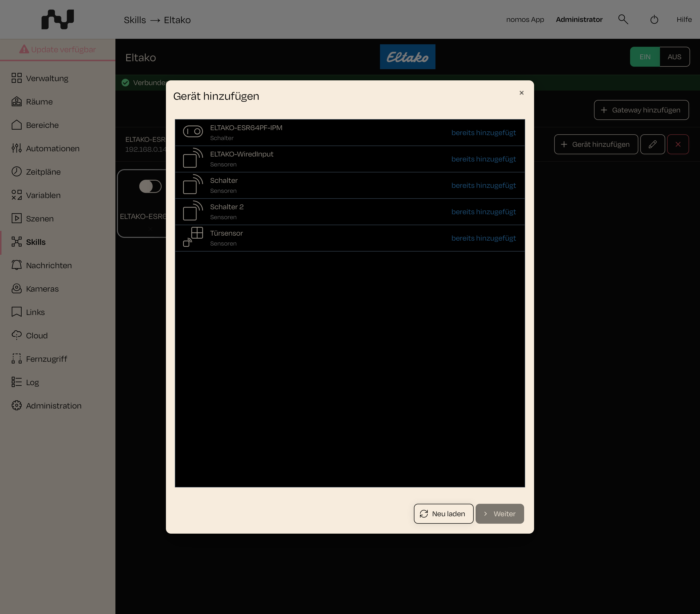
Task: Click the Kameras camera icon
Action: pos(16,289)
